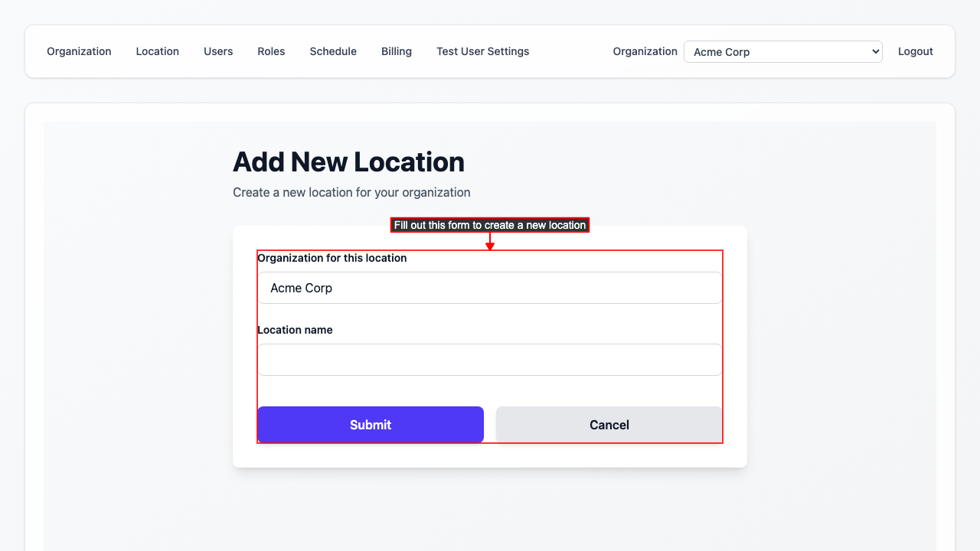Navigate to the Roles page
The height and width of the screenshot is (551, 980).
271,51
